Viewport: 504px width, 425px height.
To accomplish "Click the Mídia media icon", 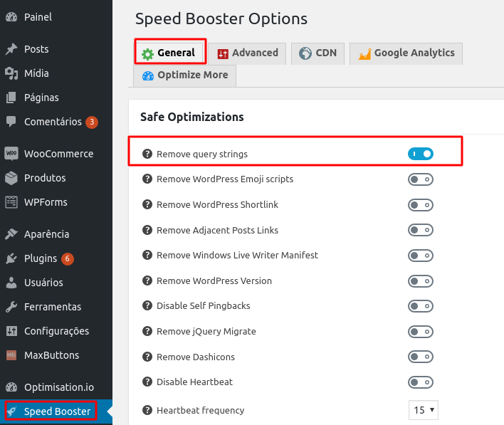I will (x=11, y=73).
